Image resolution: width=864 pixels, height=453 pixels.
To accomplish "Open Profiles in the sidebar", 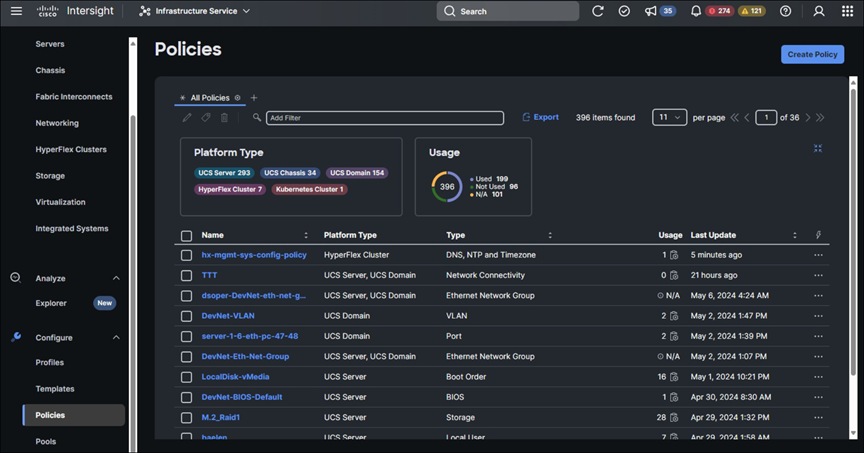I will coord(50,362).
